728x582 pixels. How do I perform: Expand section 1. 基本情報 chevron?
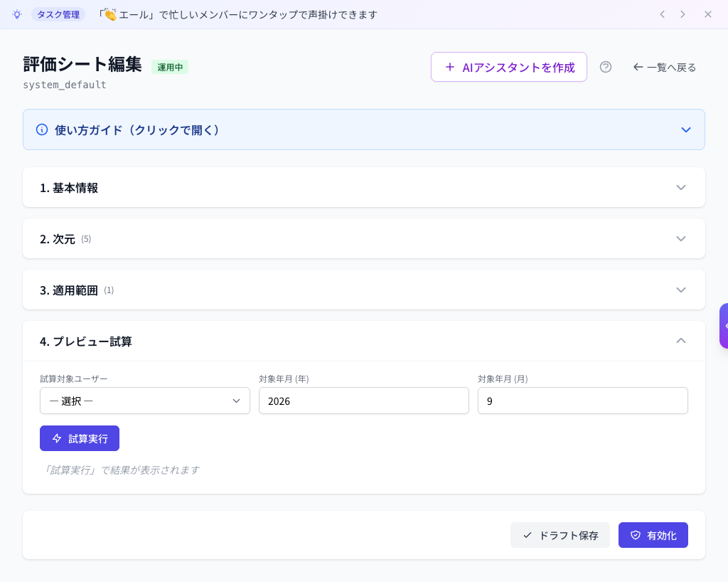[x=680, y=188]
